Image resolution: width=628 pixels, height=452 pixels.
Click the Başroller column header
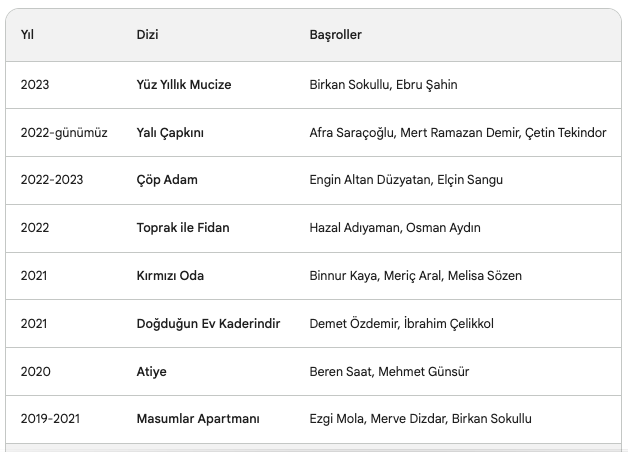335,35
